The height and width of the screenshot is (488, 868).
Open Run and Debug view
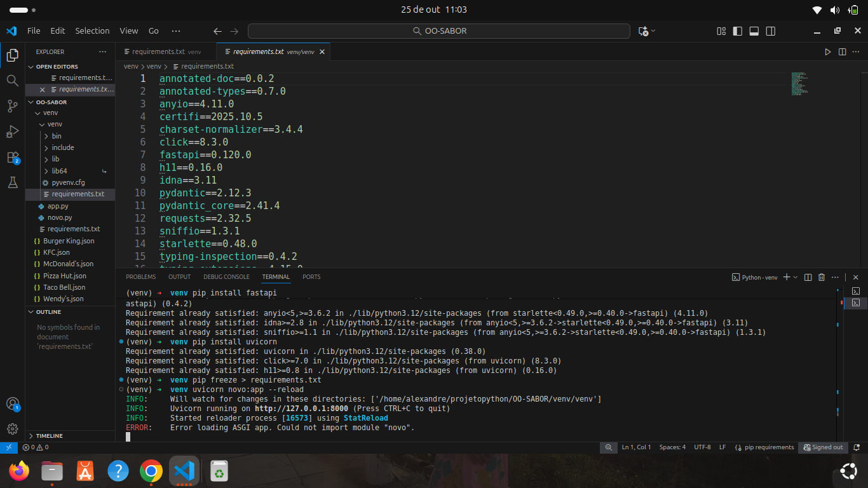tap(12, 132)
